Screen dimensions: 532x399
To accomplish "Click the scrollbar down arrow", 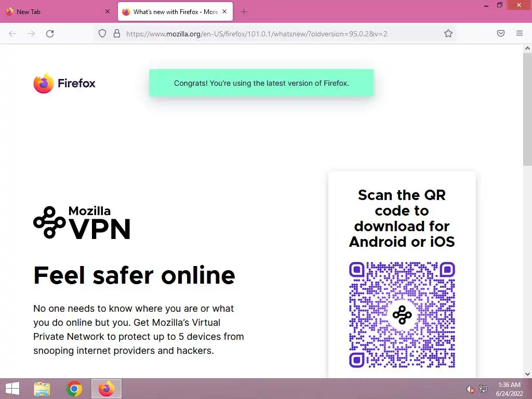I will [x=527, y=374].
